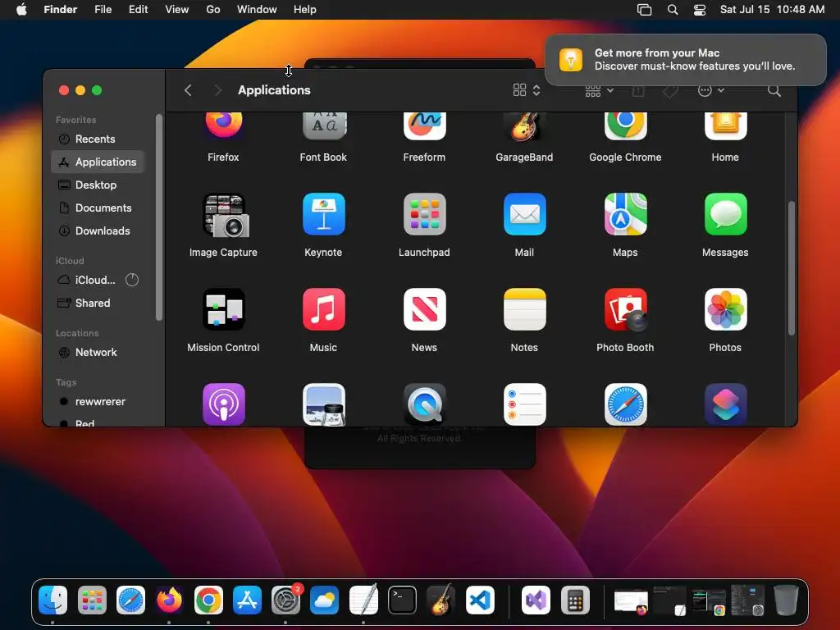
Task: Open System Settings from the Dock
Action: coord(286,600)
